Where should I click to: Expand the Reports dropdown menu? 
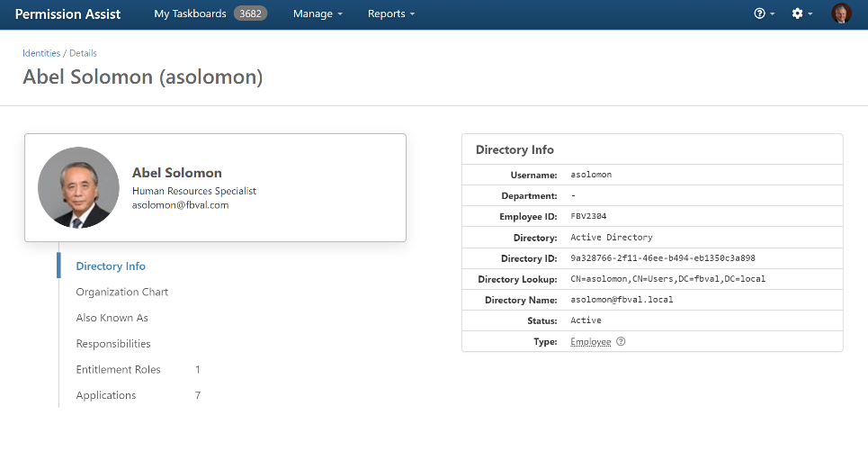pyautogui.click(x=391, y=14)
